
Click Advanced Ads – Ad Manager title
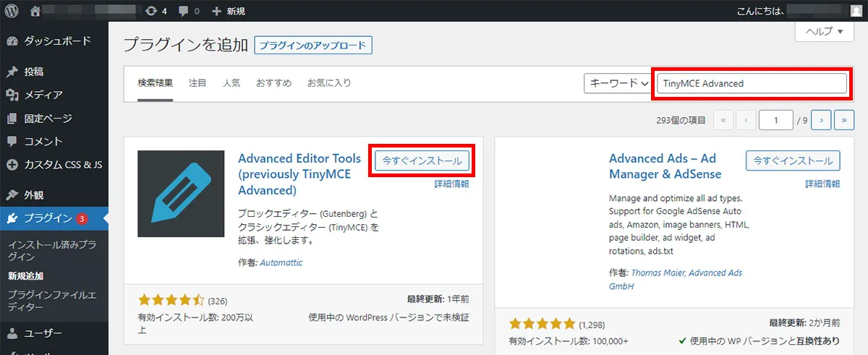(x=665, y=166)
